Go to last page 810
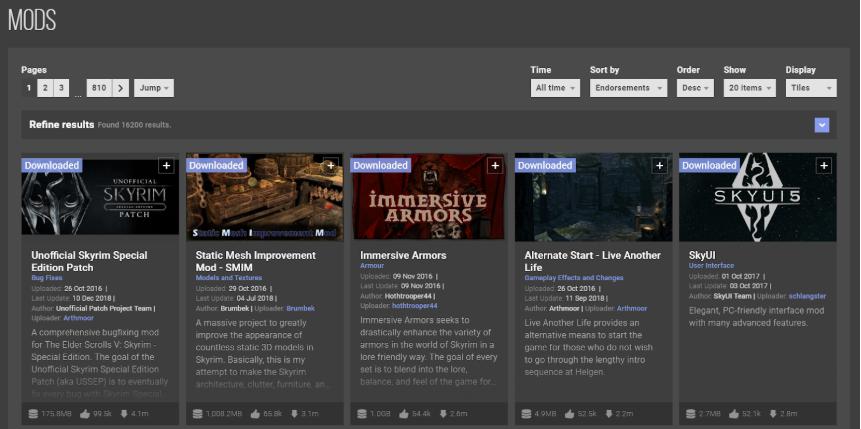Screen dimensions: 861x429 [x=99, y=88]
